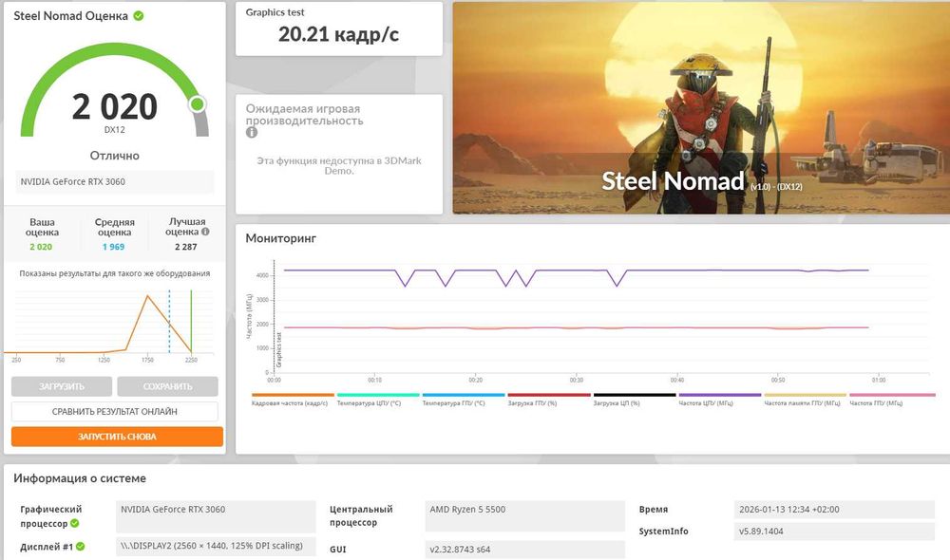Screen dimensions: 950x560
Task: Click Ваша оценка value 2 020
Action: 41,247
